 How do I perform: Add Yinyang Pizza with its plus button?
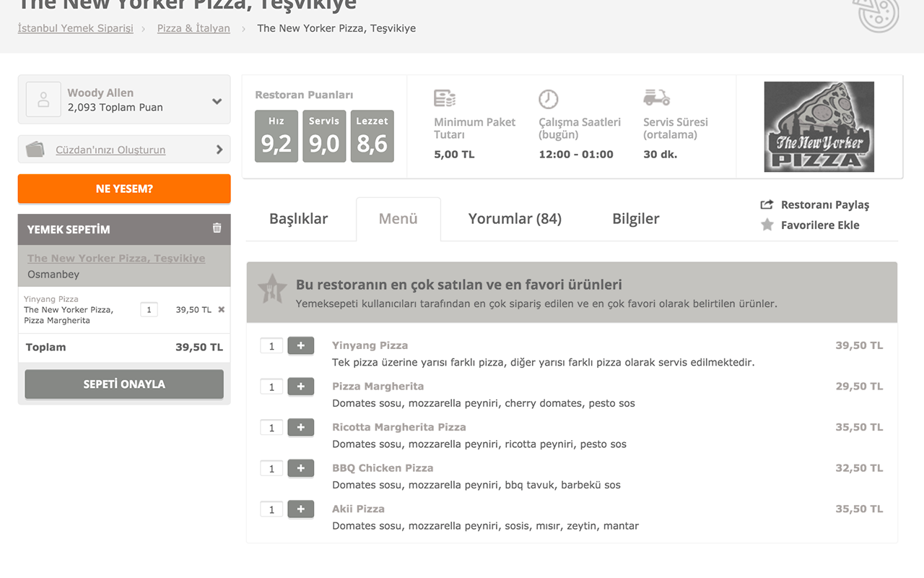pyautogui.click(x=301, y=346)
